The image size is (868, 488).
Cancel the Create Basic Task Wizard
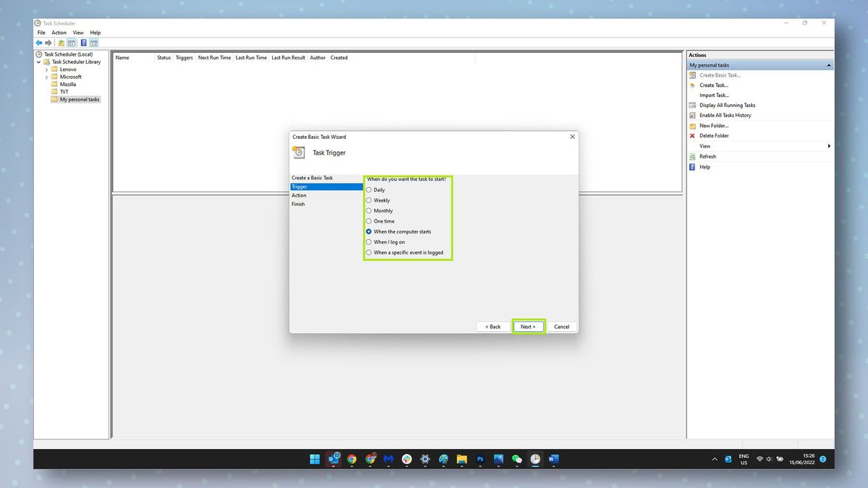pos(561,326)
